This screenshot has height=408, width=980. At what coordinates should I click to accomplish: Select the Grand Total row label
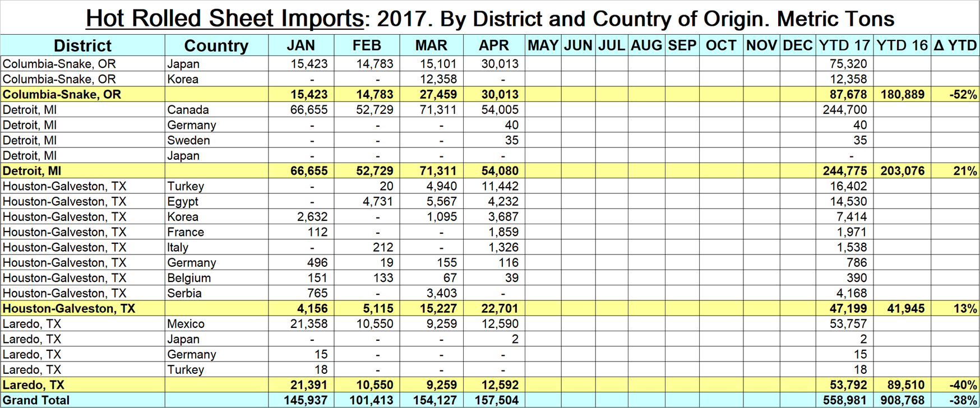(36, 400)
